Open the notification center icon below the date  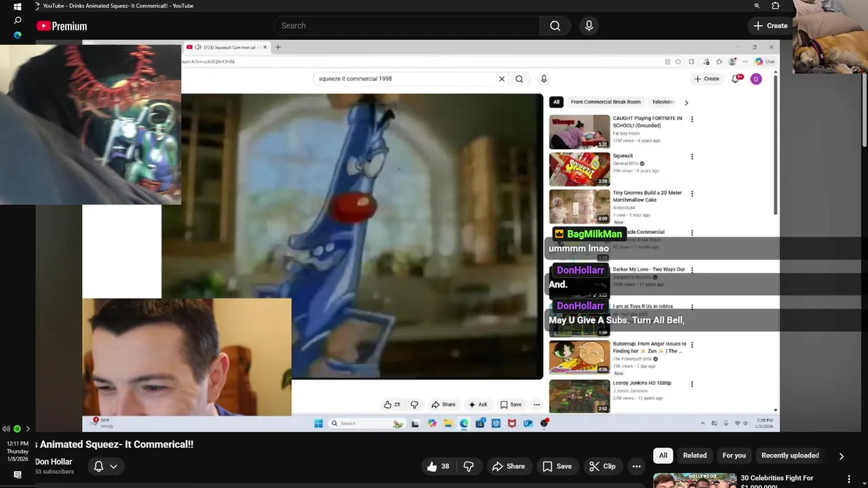(x=18, y=475)
